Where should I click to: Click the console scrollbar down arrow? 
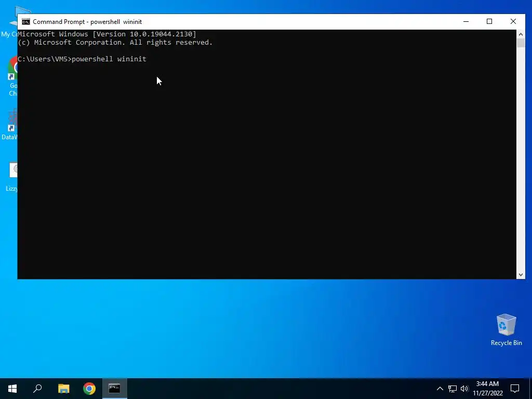(521, 275)
